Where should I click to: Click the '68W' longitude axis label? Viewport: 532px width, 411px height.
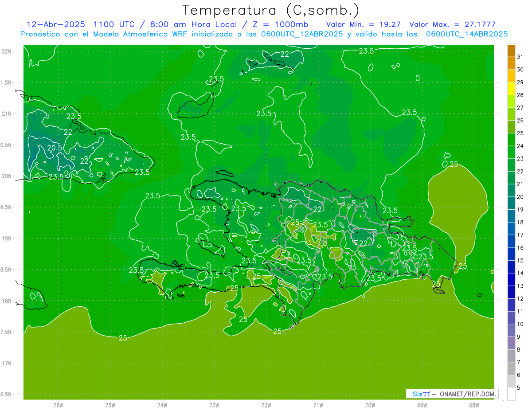click(x=474, y=405)
